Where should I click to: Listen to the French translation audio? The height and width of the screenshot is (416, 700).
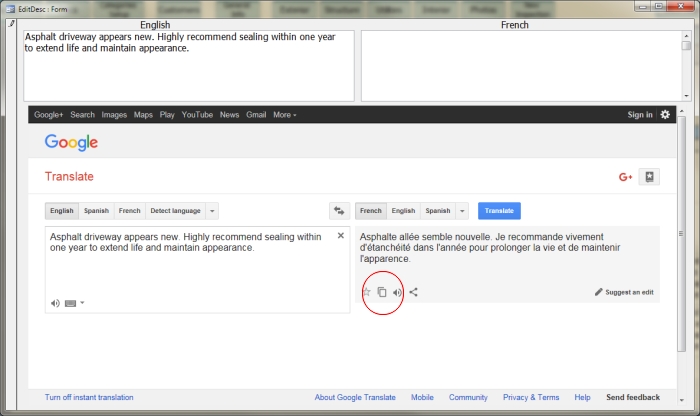point(397,292)
